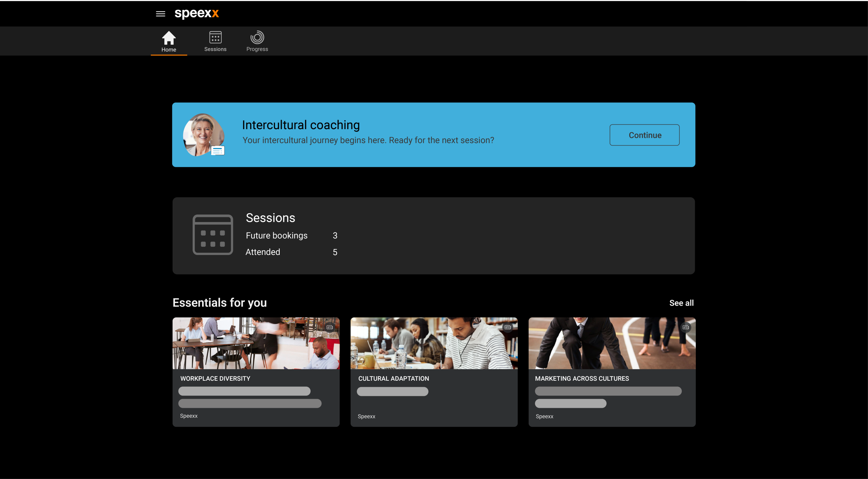This screenshot has width=868, height=479.
Task: Click the large calendar icon in Sessions card
Action: click(x=213, y=235)
